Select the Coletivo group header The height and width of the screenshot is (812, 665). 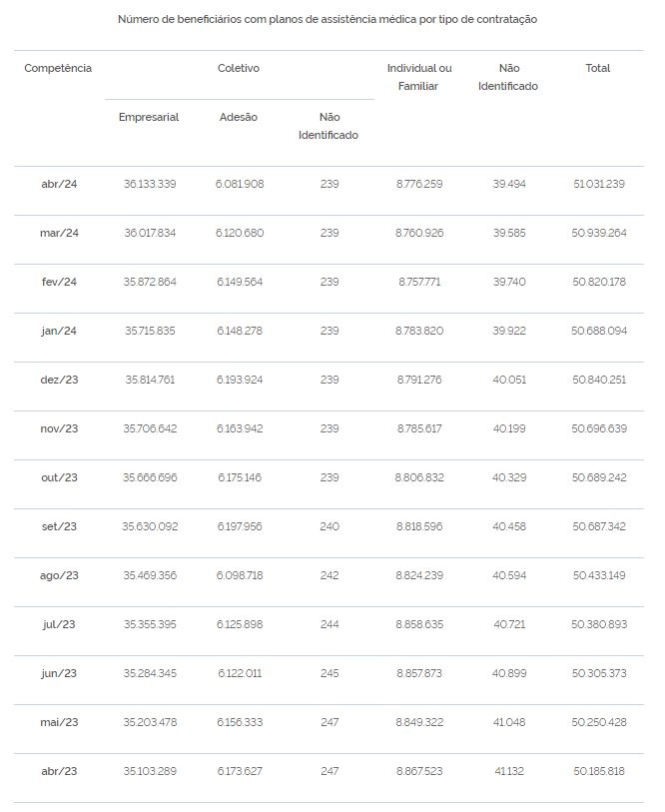239,68
